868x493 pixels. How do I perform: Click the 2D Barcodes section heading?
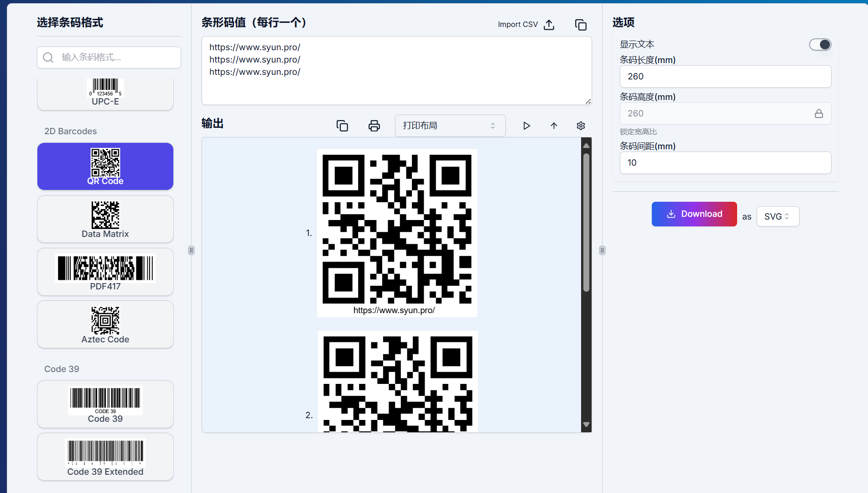click(x=71, y=131)
